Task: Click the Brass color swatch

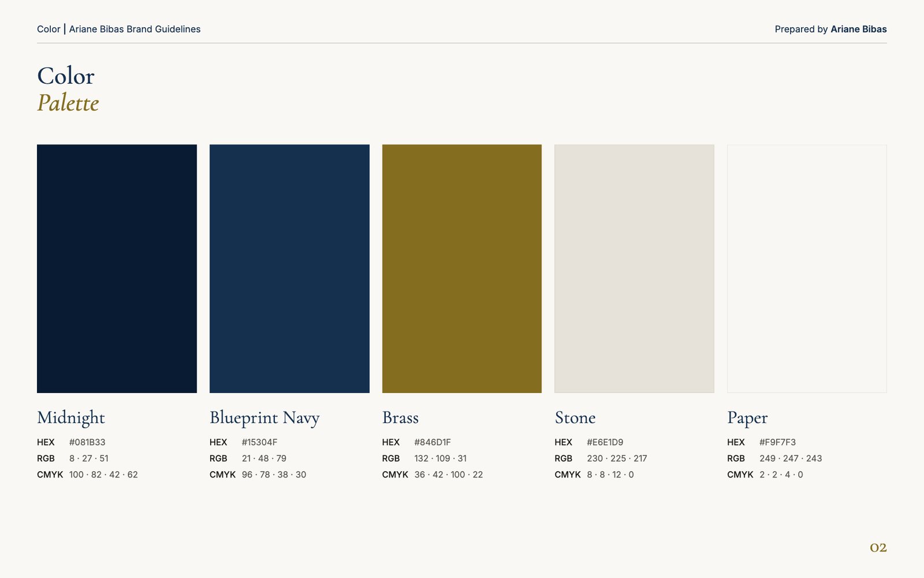Action: coord(462,269)
